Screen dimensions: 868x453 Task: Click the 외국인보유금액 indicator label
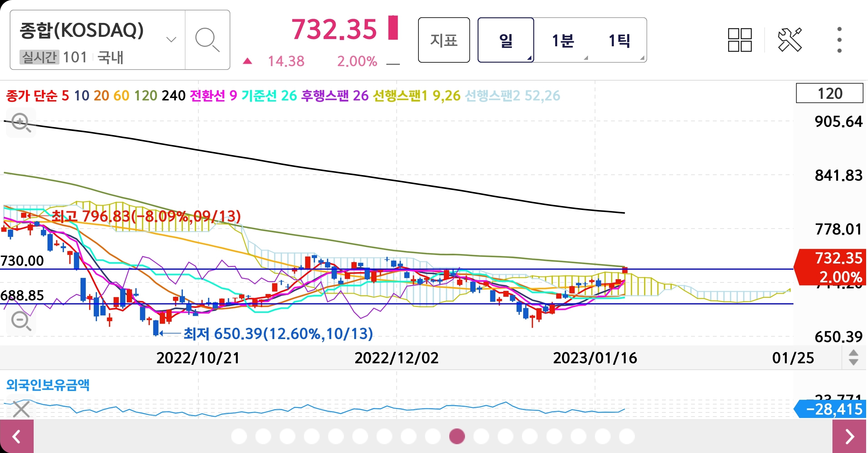[48, 385]
